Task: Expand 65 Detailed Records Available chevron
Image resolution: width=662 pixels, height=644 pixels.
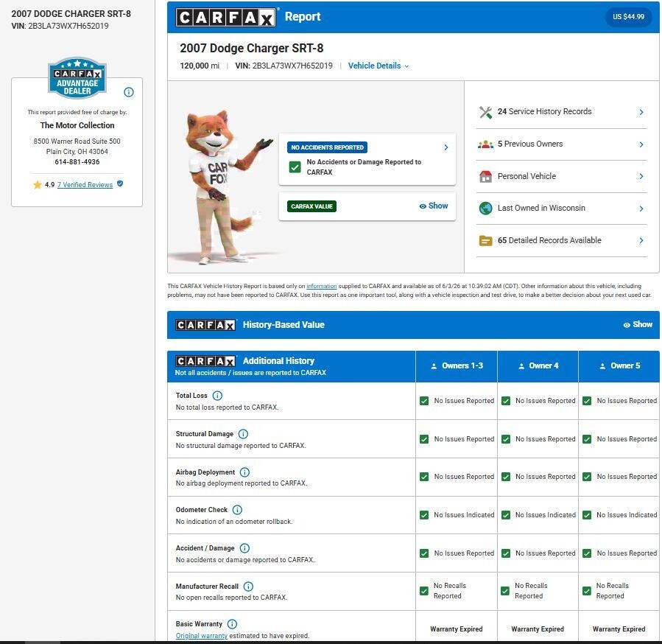Action: (x=641, y=240)
